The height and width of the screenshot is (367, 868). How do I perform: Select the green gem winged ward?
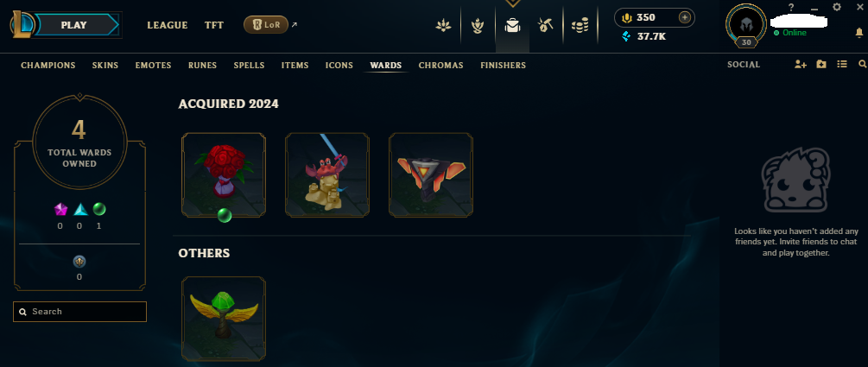click(x=224, y=319)
